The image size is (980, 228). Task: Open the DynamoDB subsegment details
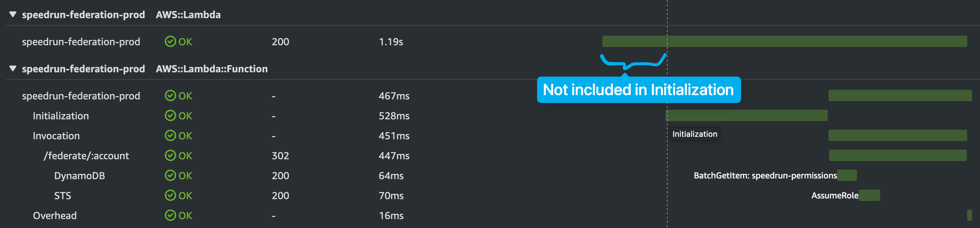pyautogui.click(x=79, y=176)
